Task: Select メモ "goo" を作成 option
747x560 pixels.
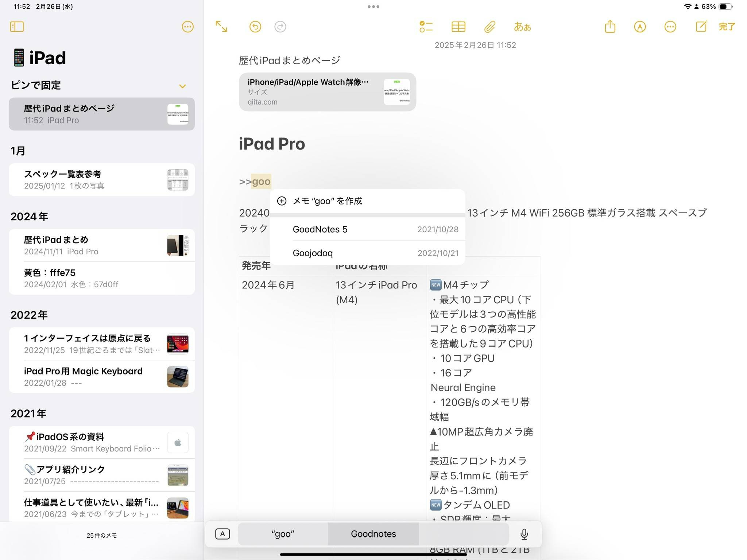Action: click(367, 201)
